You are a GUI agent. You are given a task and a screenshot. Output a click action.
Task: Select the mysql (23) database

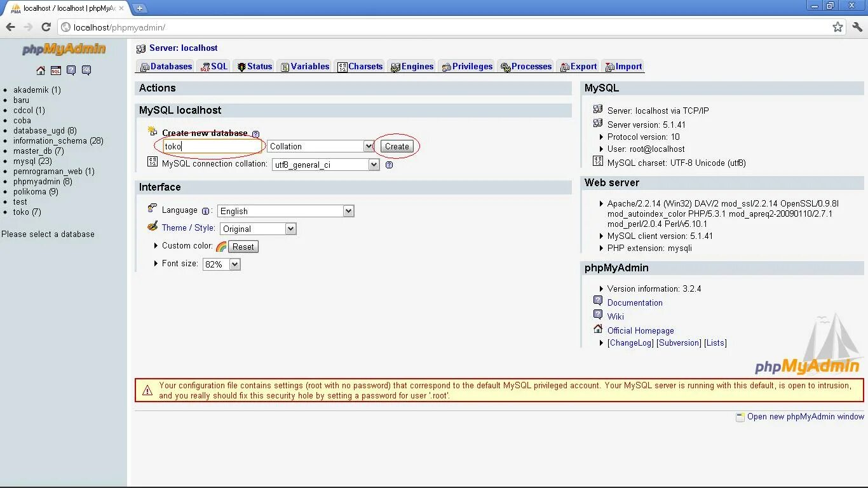click(32, 161)
